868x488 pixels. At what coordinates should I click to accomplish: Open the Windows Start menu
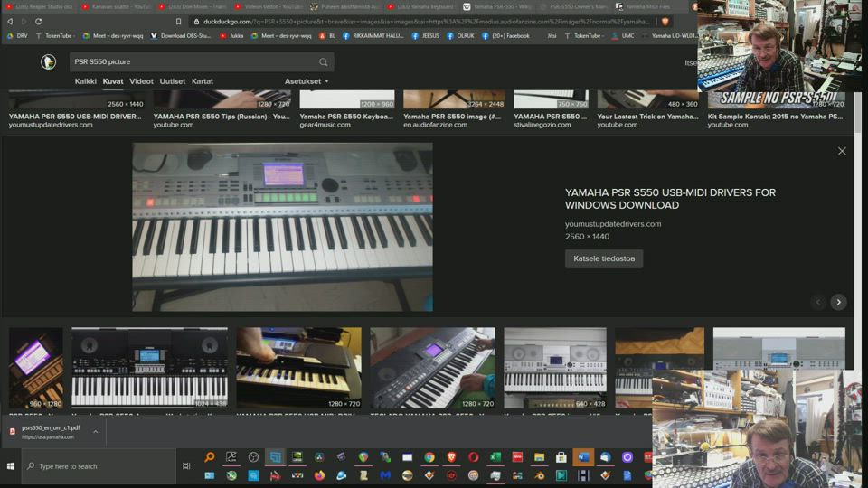[11, 466]
